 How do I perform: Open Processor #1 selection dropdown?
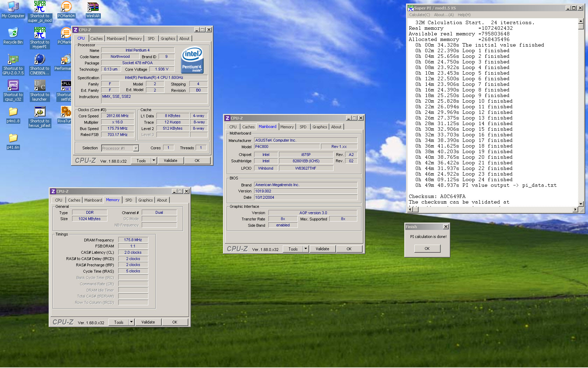tap(136, 148)
